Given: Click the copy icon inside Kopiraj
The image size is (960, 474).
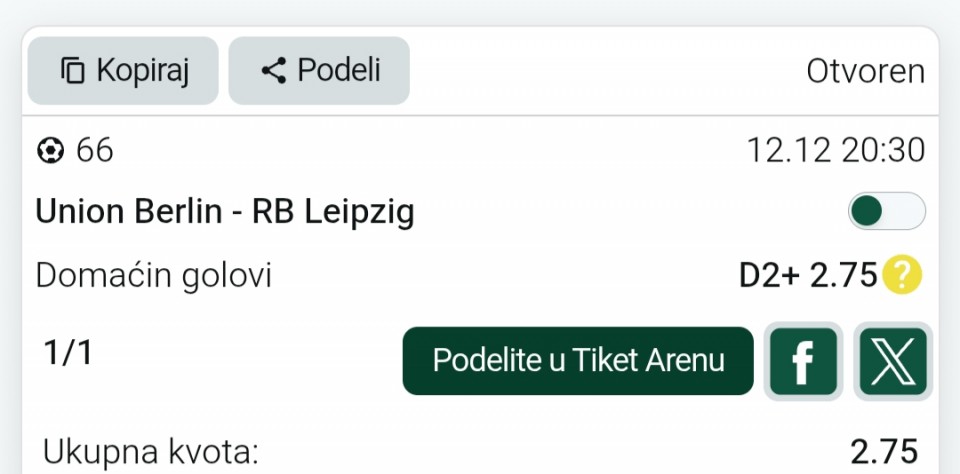Looking at the screenshot, I should pos(73,71).
